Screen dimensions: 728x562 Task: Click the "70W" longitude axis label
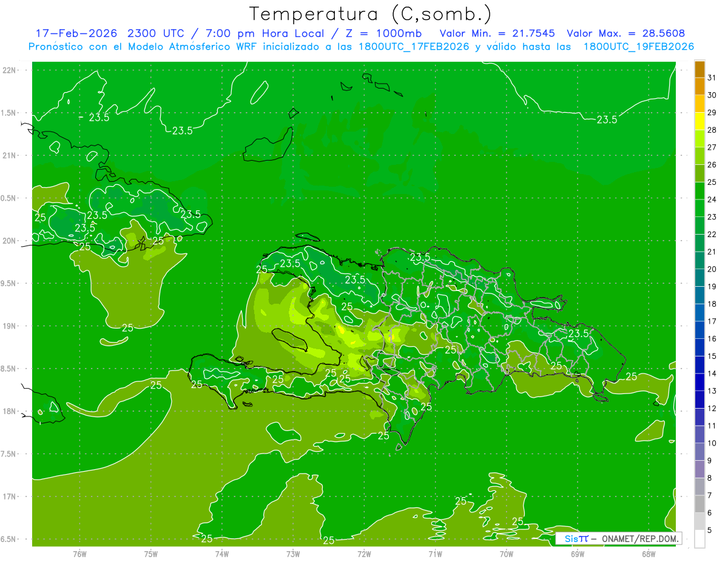coord(507,554)
